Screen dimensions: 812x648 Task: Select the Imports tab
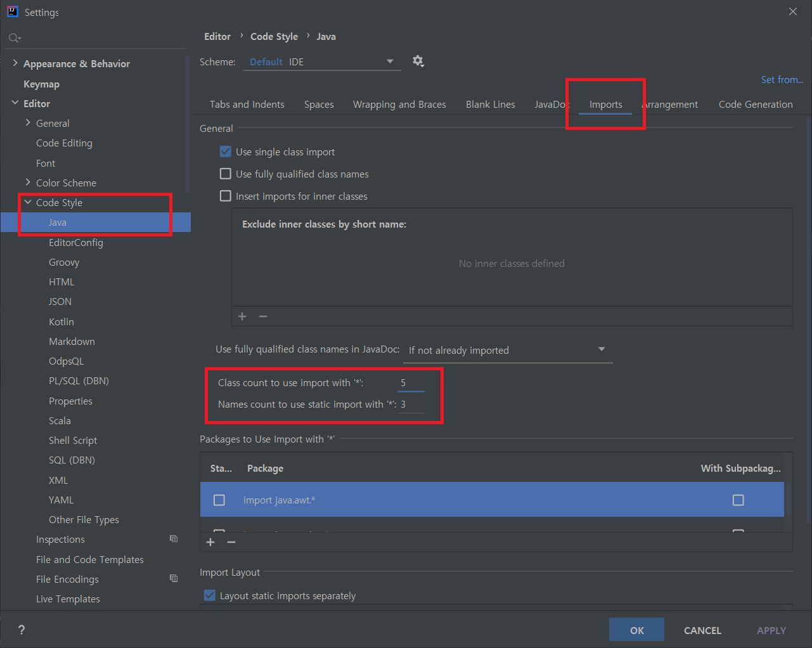tap(606, 105)
